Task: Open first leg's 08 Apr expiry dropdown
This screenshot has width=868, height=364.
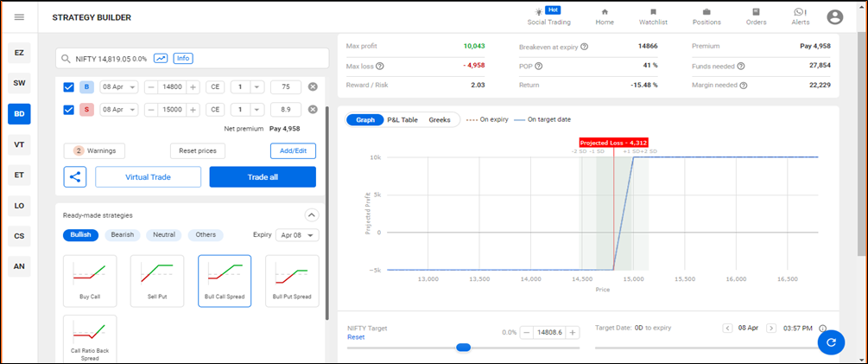Action: pos(119,86)
